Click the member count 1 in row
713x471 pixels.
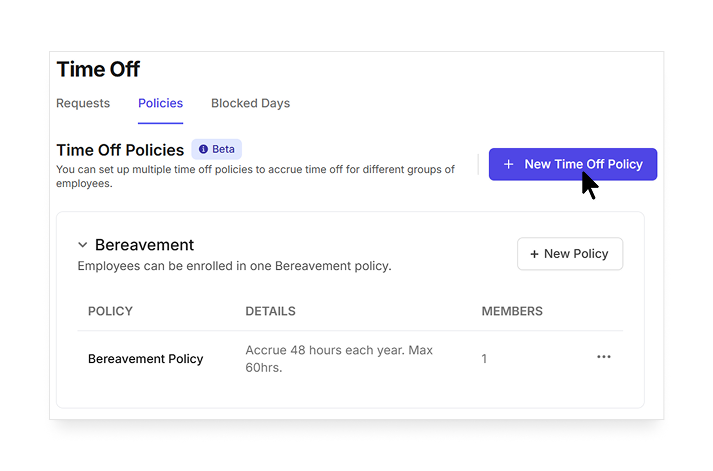pos(484,359)
